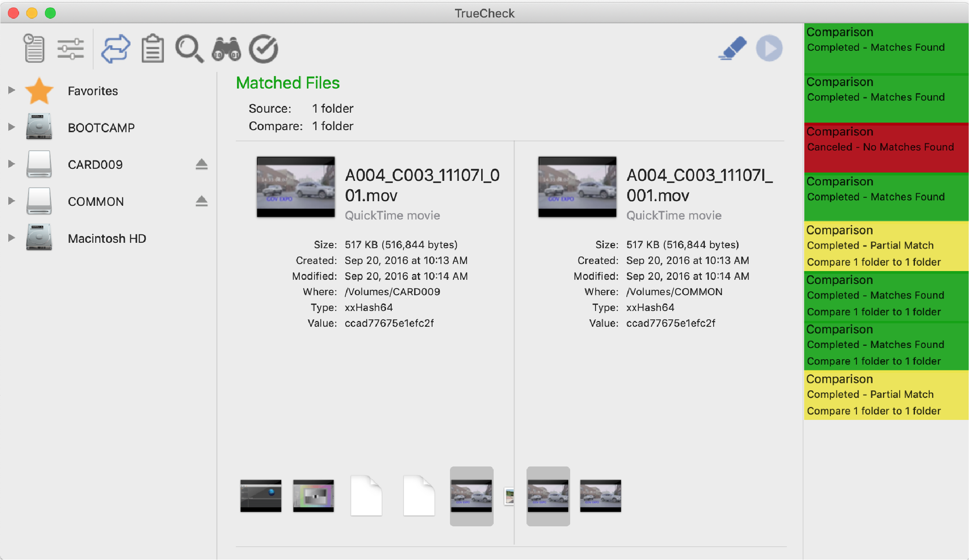Eject the CARD009 volume
The image size is (969, 560).
[x=202, y=164]
